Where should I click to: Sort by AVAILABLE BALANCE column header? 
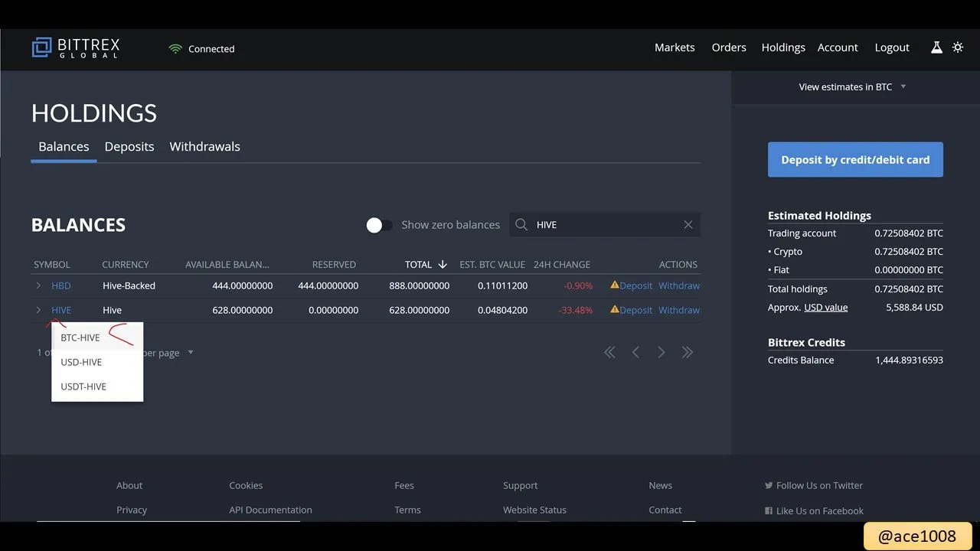tap(227, 264)
